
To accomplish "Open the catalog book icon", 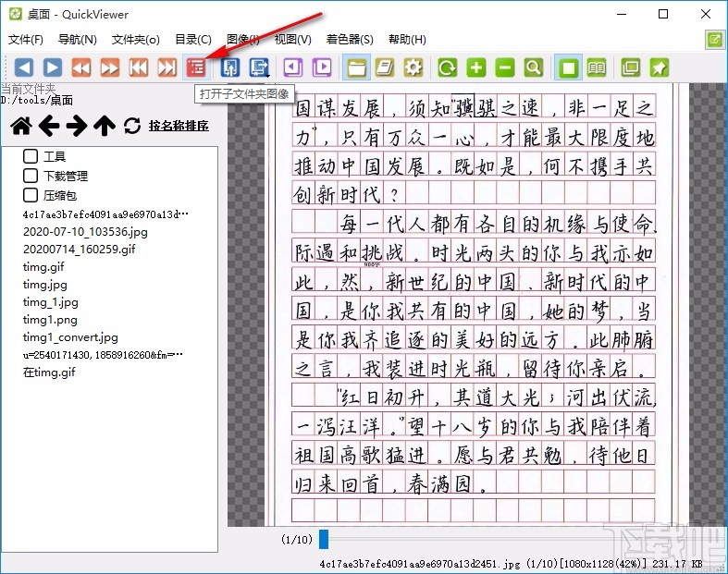I will (385, 67).
